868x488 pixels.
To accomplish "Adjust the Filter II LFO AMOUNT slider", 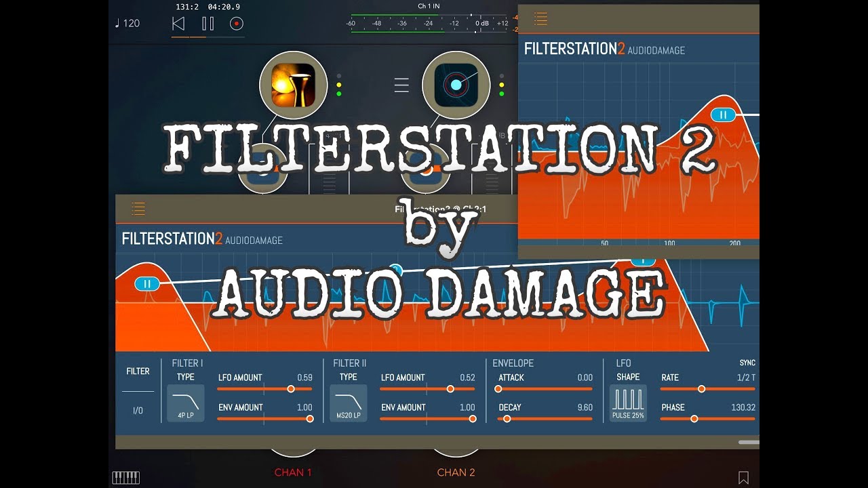I will (x=427, y=389).
